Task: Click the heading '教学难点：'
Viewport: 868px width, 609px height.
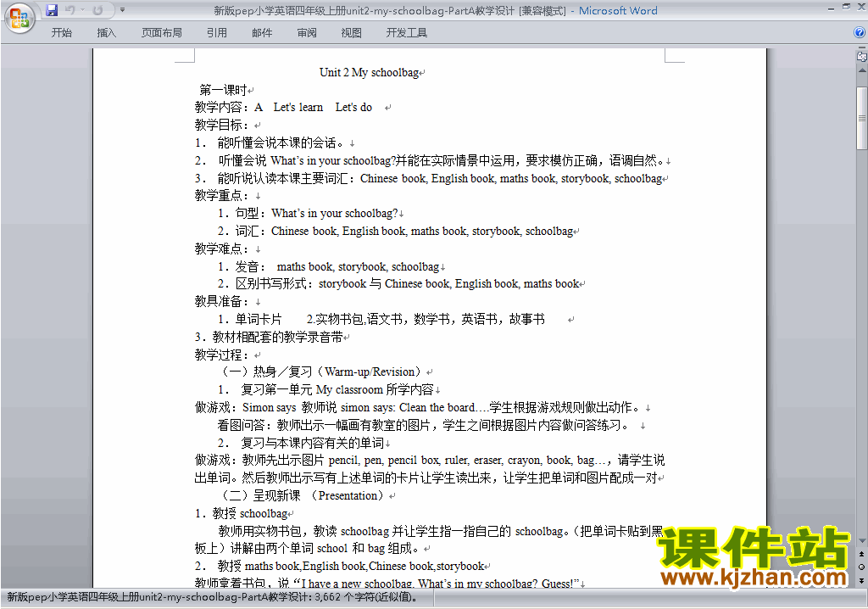Action: [221, 249]
